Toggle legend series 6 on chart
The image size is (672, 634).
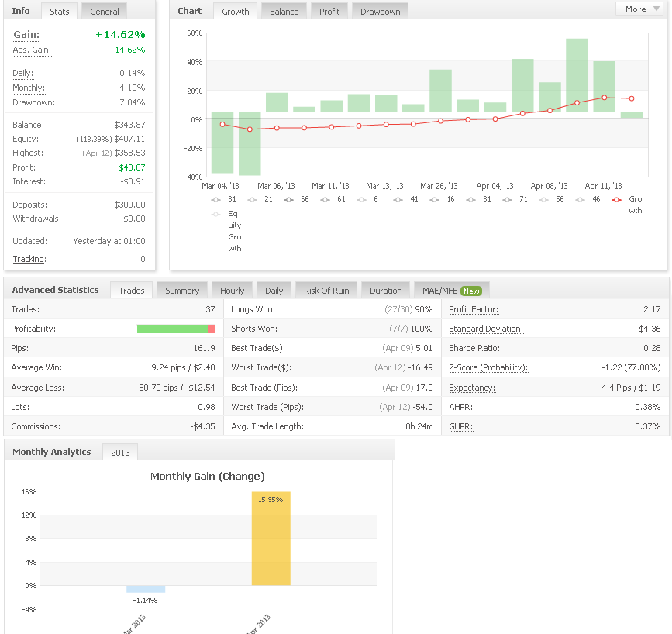coord(367,199)
